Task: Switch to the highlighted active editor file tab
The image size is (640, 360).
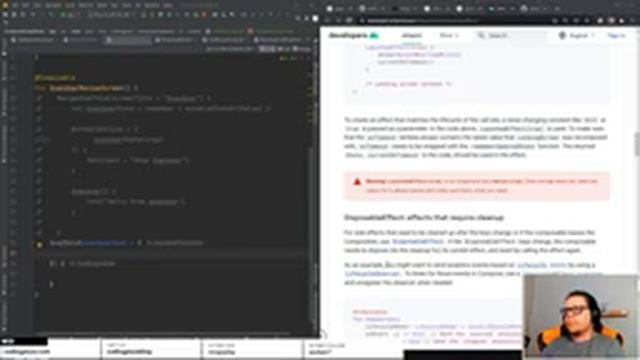Action: [128, 40]
